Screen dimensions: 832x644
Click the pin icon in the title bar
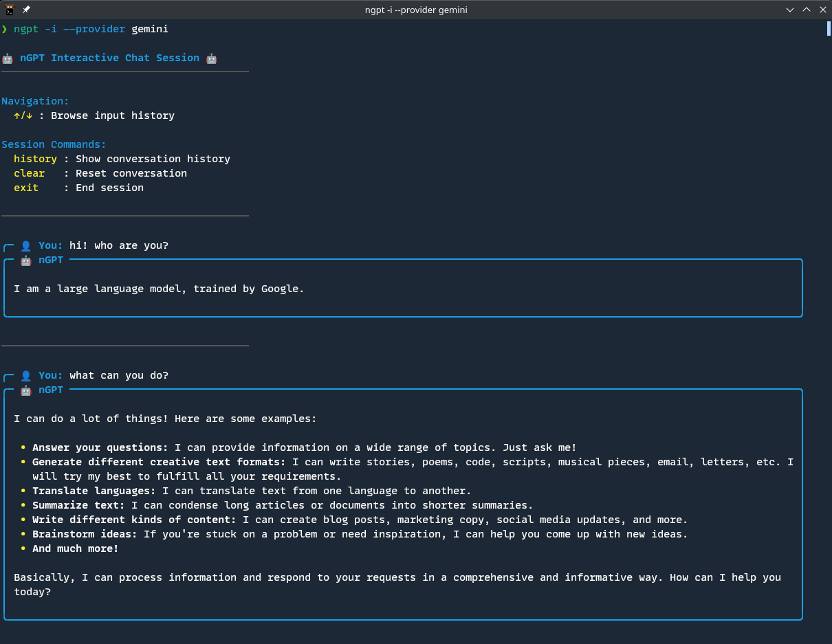tap(26, 9)
